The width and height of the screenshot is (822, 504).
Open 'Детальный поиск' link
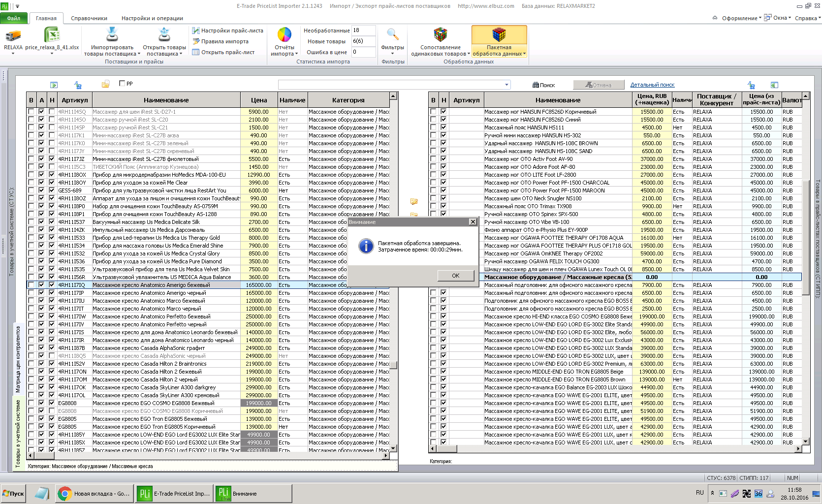(653, 85)
